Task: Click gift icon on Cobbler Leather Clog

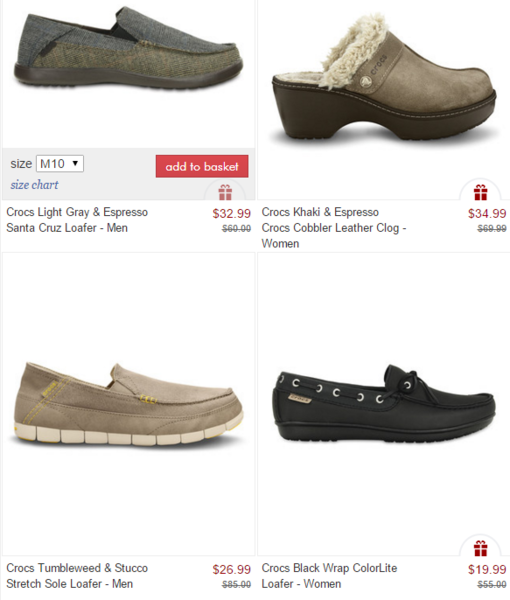Action: 481,192
